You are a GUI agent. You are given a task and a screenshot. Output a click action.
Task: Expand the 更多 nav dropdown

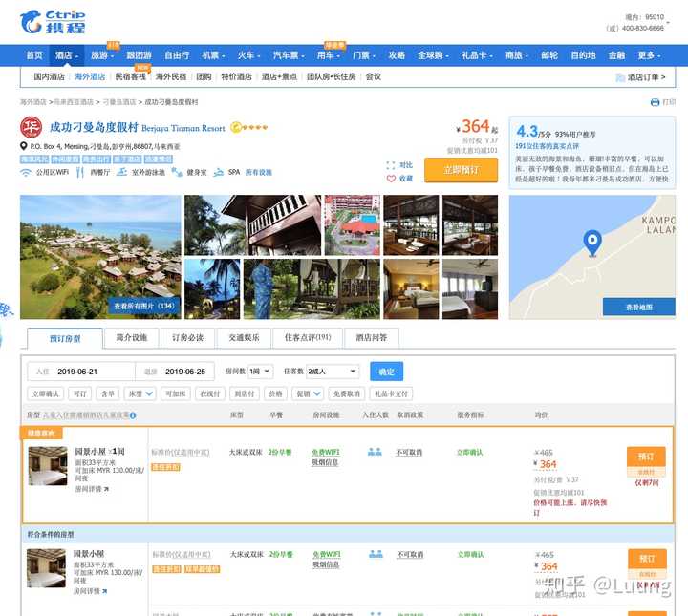click(x=649, y=55)
